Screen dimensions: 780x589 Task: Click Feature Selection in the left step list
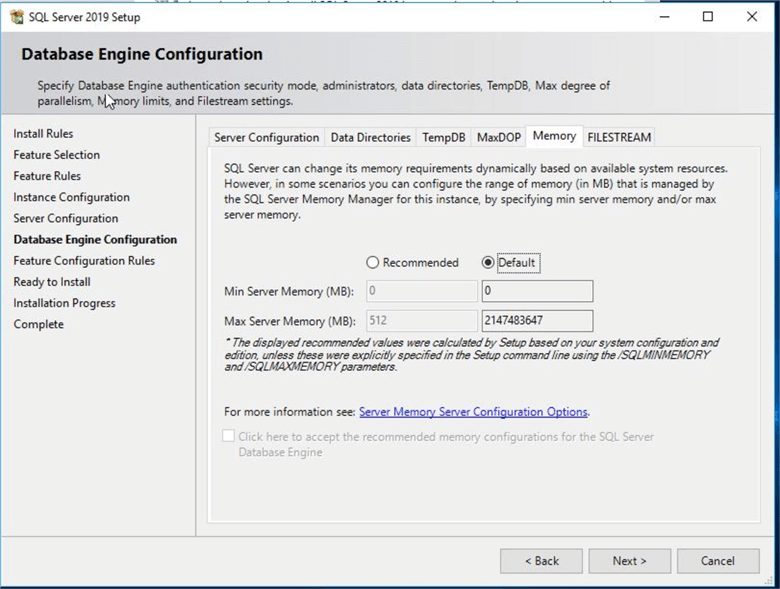click(56, 155)
